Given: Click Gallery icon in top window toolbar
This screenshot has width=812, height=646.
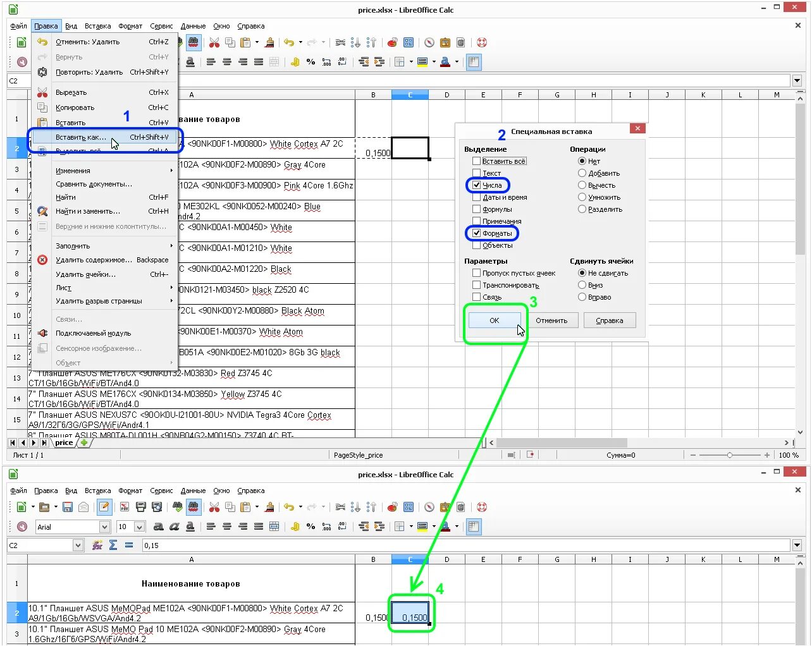Looking at the screenshot, I should [x=445, y=42].
